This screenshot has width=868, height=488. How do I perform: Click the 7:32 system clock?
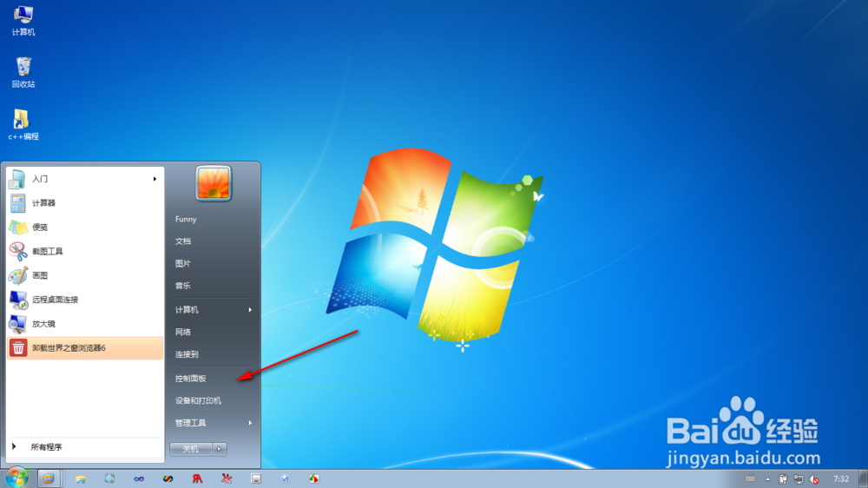click(841, 479)
